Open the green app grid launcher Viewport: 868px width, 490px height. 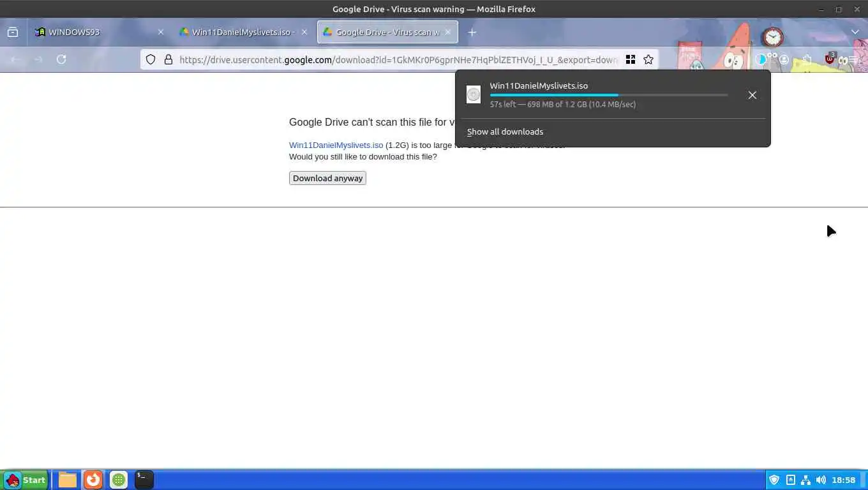119,480
